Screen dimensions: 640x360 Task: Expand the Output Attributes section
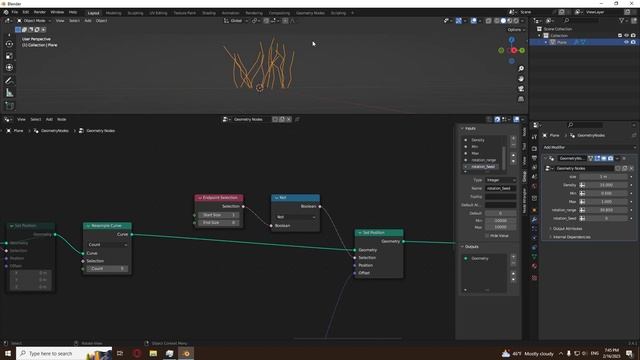pos(567,229)
